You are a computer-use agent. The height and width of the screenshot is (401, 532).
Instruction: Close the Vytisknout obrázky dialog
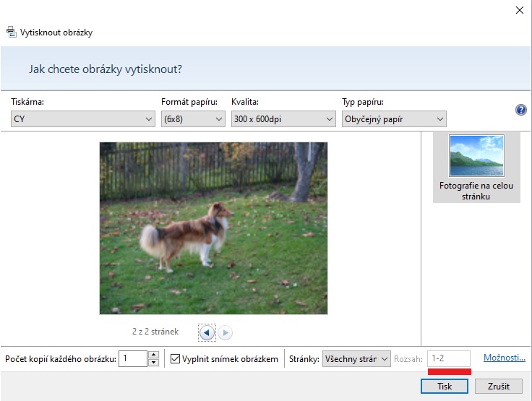point(518,10)
